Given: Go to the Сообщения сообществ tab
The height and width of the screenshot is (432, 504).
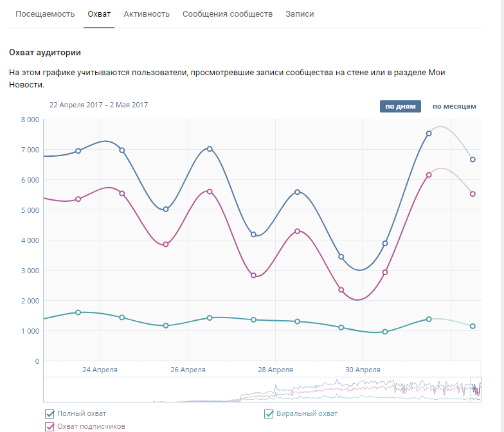Looking at the screenshot, I should coord(228,14).
